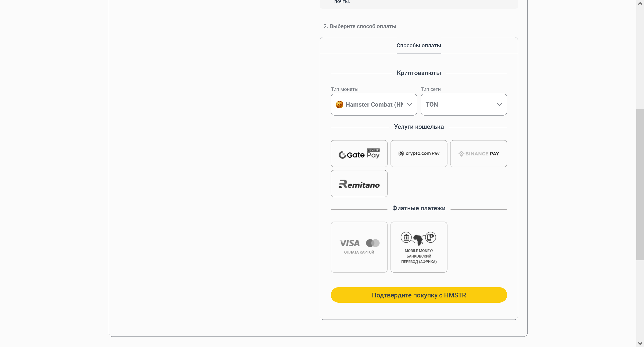
Task: Choose crypto.com Pay wallet option
Action: coord(419,154)
